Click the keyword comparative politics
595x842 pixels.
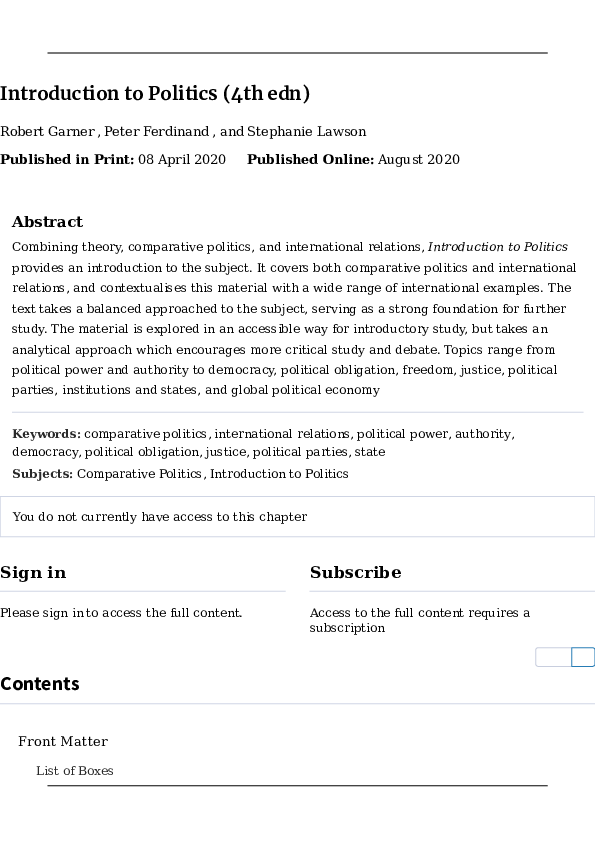click(146, 434)
